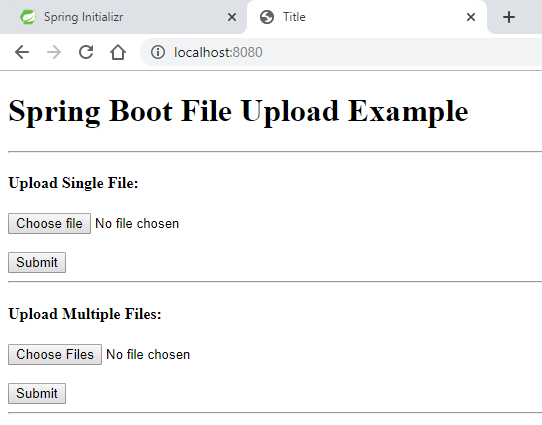Close the Spring Initializr tab
542x425 pixels.
pos(232,17)
